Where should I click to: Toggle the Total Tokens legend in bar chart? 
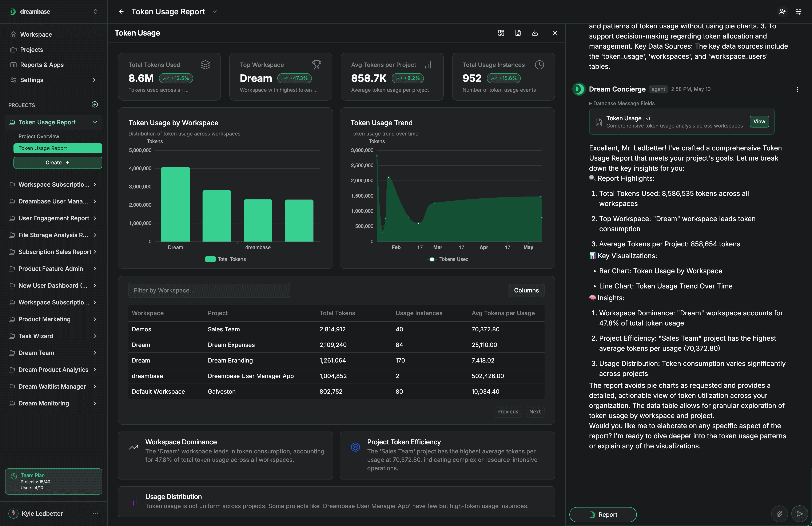tap(226, 259)
